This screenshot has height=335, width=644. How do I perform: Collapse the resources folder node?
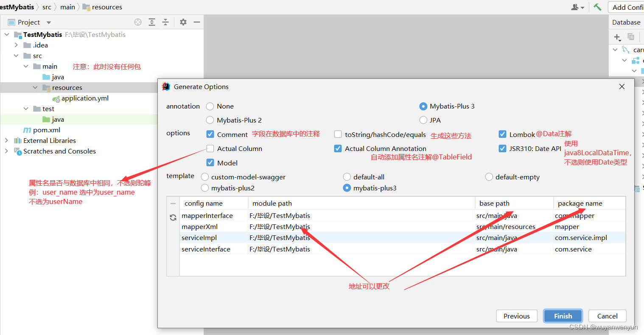pos(35,88)
